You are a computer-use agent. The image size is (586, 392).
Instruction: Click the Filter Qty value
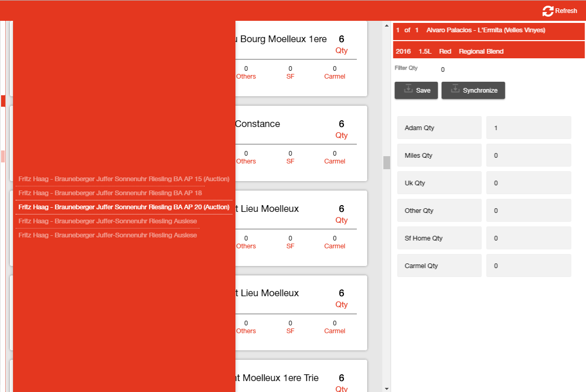[443, 70]
